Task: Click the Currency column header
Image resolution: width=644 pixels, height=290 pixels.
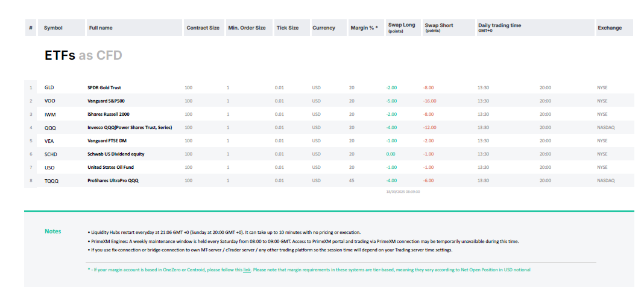Action: [x=329, y=28]
